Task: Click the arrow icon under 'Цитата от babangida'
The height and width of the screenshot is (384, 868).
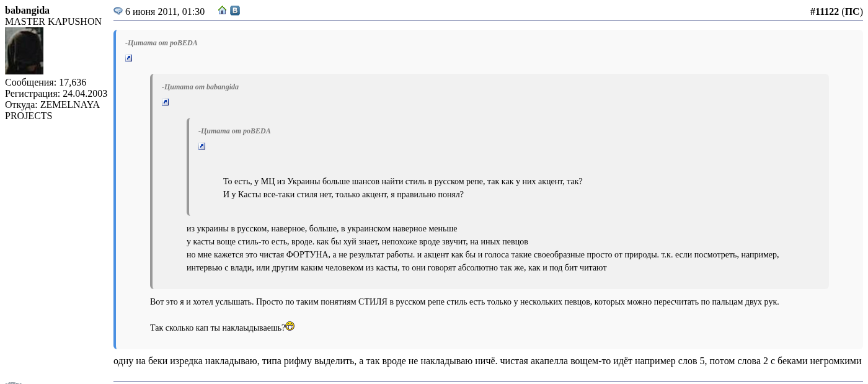Action: point(166,102)
